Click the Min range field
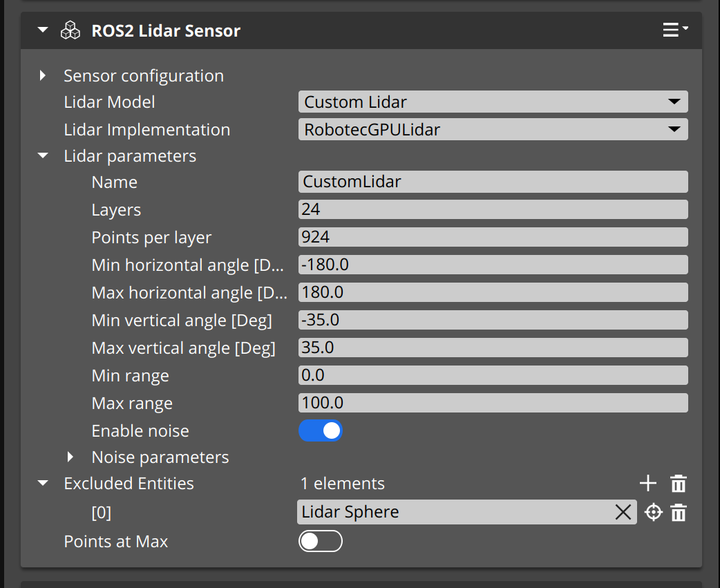Screen dimensions: 720x588 [493, 375]
